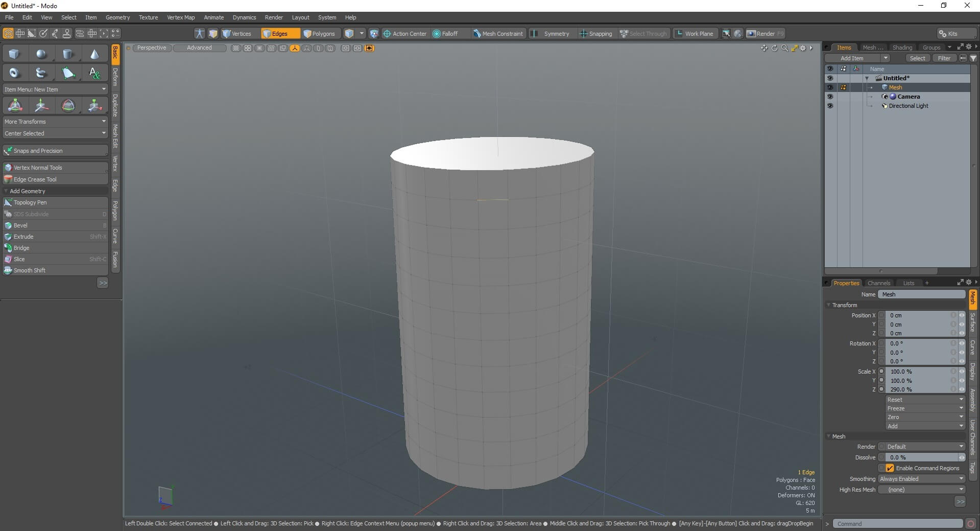Click the Add Item button
The height and width of the screenshot is (531, 980).
853,58
